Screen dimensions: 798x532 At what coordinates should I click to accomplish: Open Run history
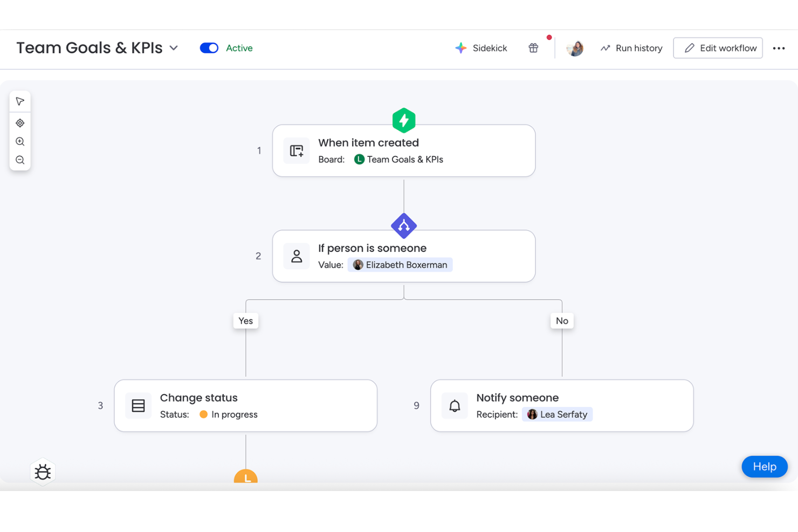coord(631,48)
